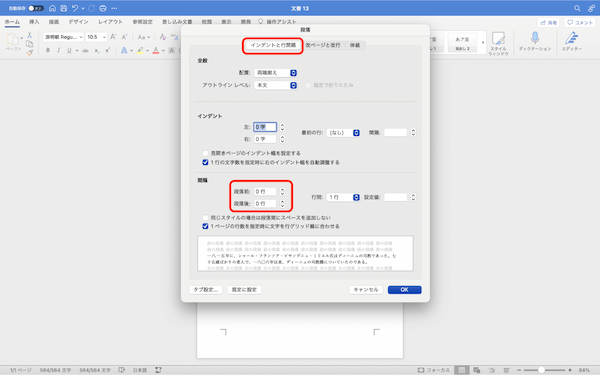Uncheck 右のインデント幅を自動調整する checkbox
Viewport: 600px width, 375px height.
coord(205,162)
